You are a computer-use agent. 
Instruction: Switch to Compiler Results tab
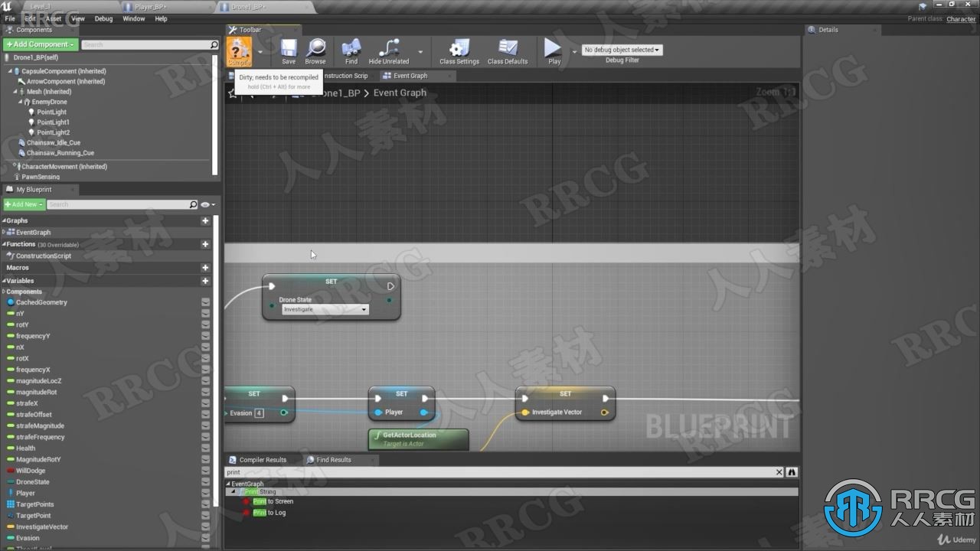[263, 460]
